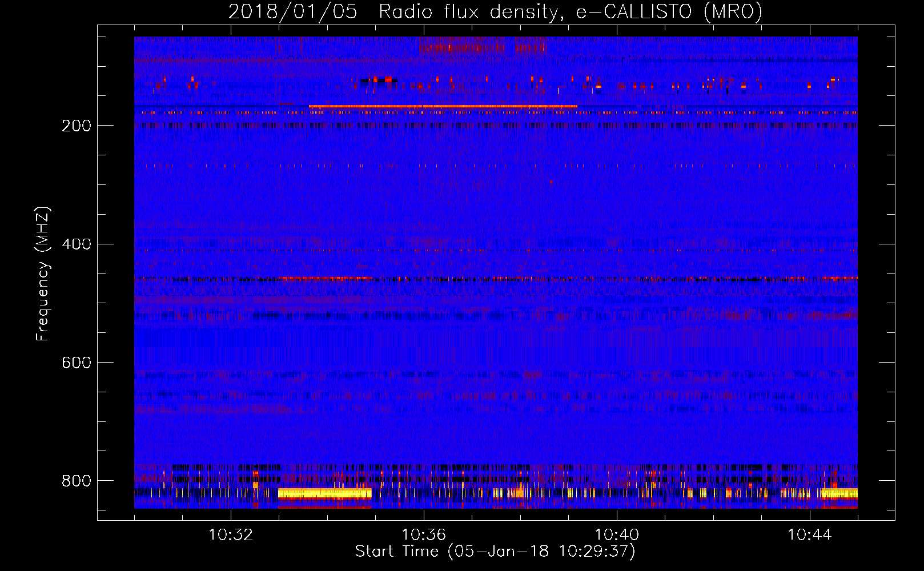Click the '10:40' time axis label
The height and width of the screenshot is (571, 924).
tap(617, 535)
